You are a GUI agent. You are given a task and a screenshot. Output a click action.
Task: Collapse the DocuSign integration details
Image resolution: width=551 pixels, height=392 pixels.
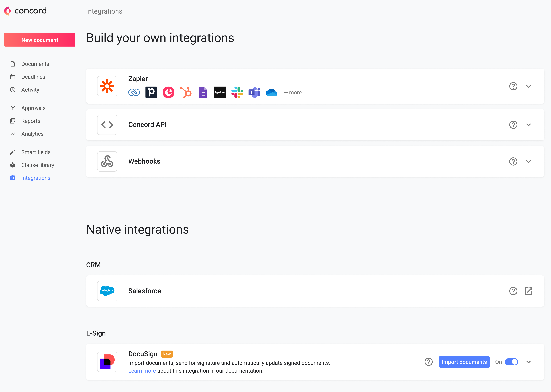529,362
